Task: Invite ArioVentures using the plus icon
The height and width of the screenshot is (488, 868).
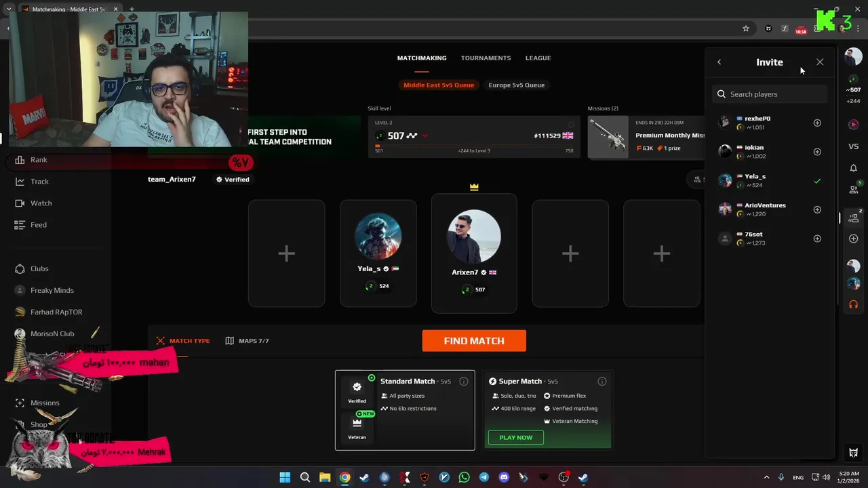Action: 817,209
